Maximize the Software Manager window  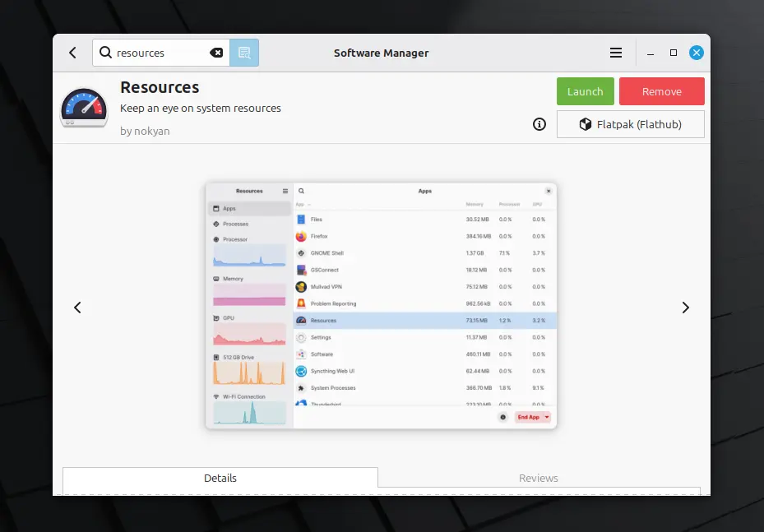point(674,53)
